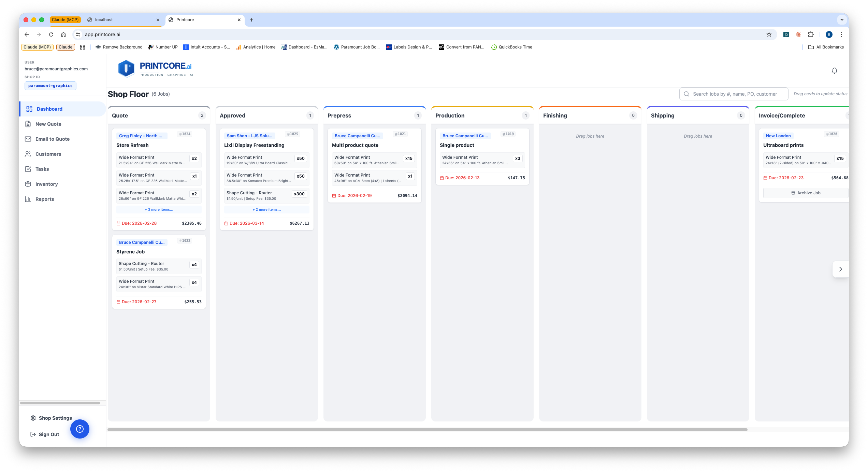
Task: Open the Dashboard section in sidebar
Action: tap(49, 109)
